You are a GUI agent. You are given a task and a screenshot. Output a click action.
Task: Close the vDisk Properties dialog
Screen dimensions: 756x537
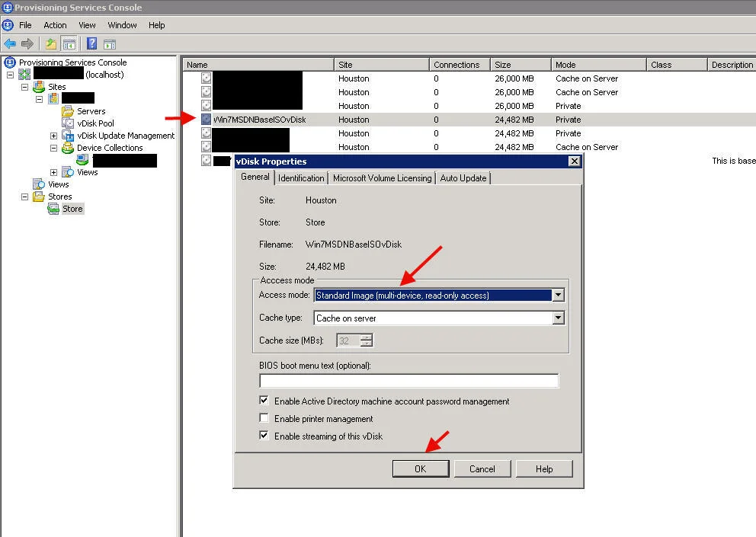tap(574, 161)
